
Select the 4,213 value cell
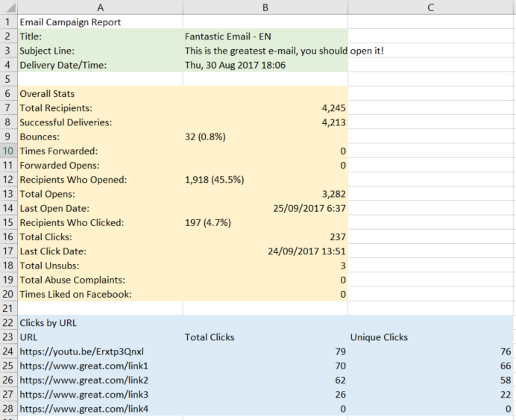tap(265, 122)
